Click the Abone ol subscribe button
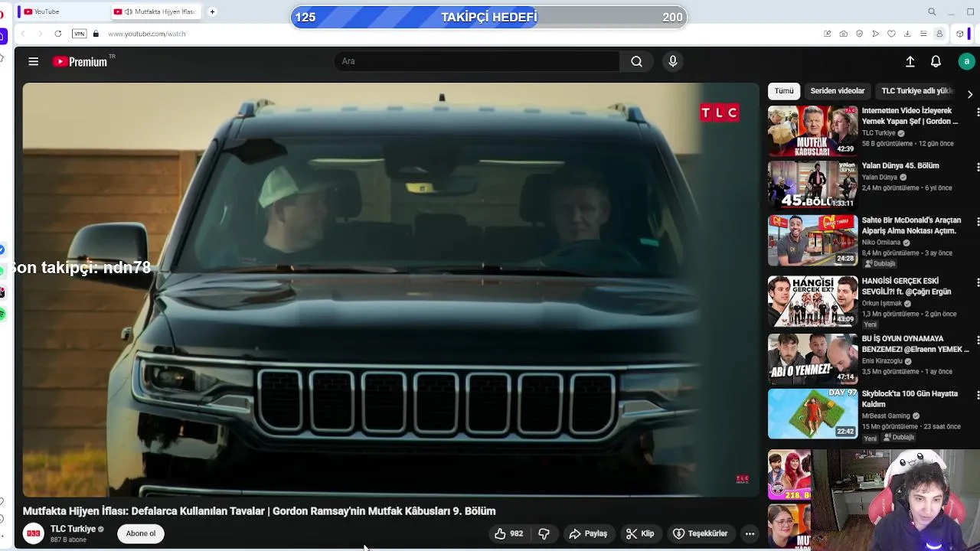This screenshot has height=551, width=980. [141, 533]
